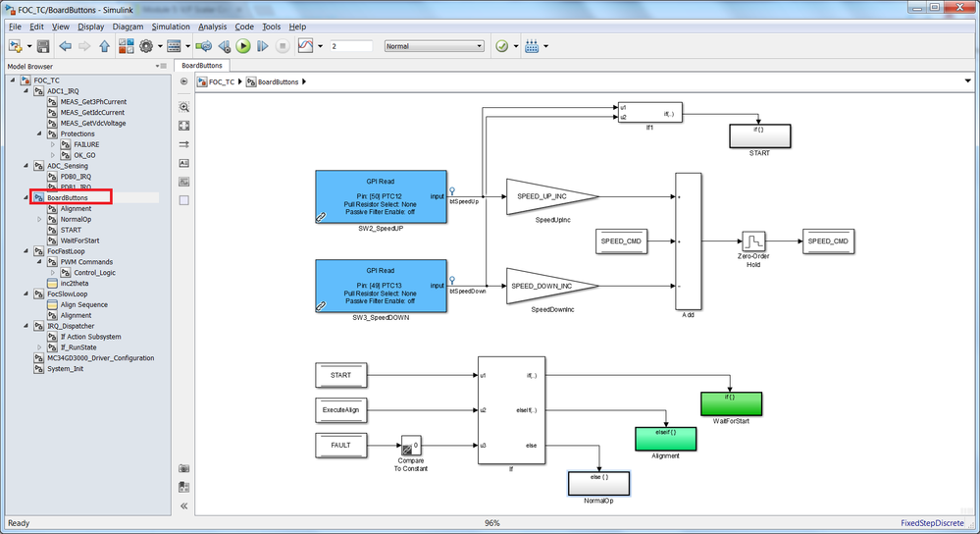Screen dimensions: 980x534
Task: Click the Up to Parent arrow
Action: [x=104, y=46]
